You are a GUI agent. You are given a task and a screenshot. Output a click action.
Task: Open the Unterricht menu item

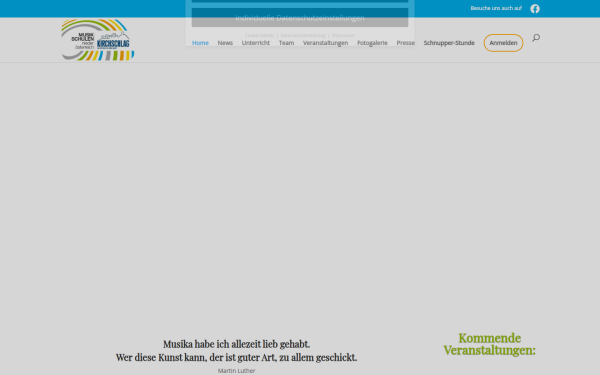coord(256,43)
